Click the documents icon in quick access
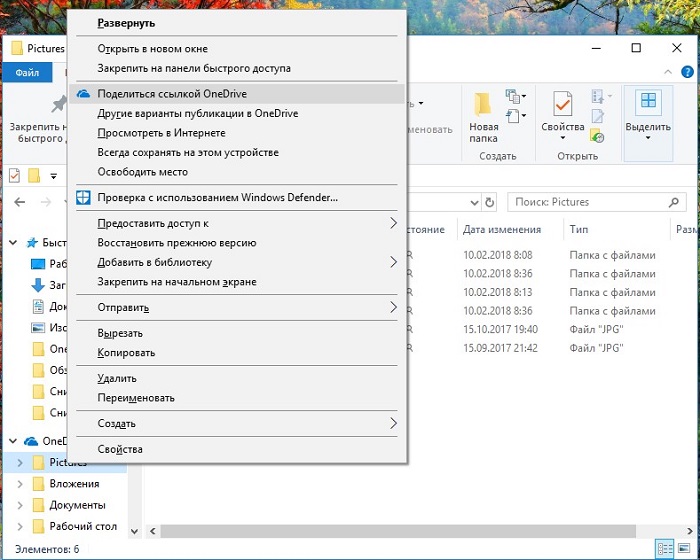700x560 pixels. click(39, 306)
